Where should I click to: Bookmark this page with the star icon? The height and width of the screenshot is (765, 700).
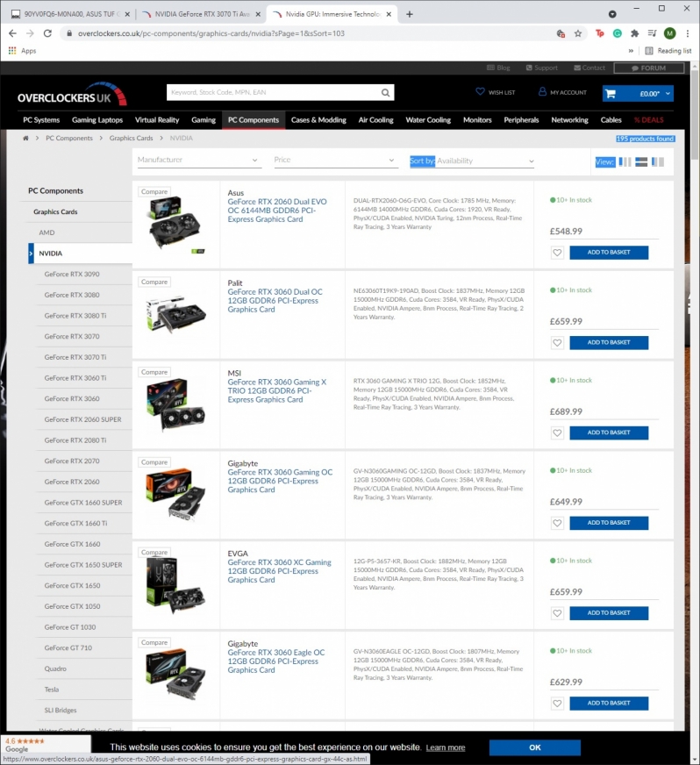(x=578, y=33)
